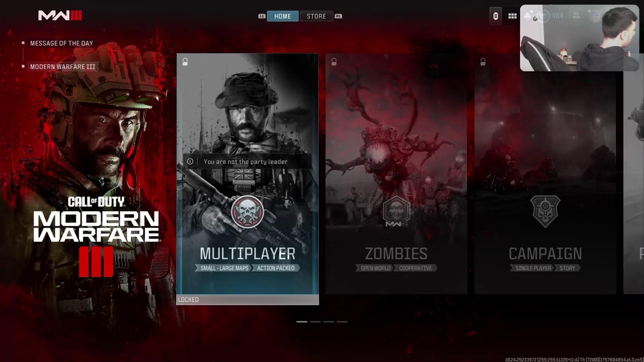The height and width of the screenshot is (362, 644).
Task: Click the Zombies hexagon skull emblem
Action: [x=396, y=212]
